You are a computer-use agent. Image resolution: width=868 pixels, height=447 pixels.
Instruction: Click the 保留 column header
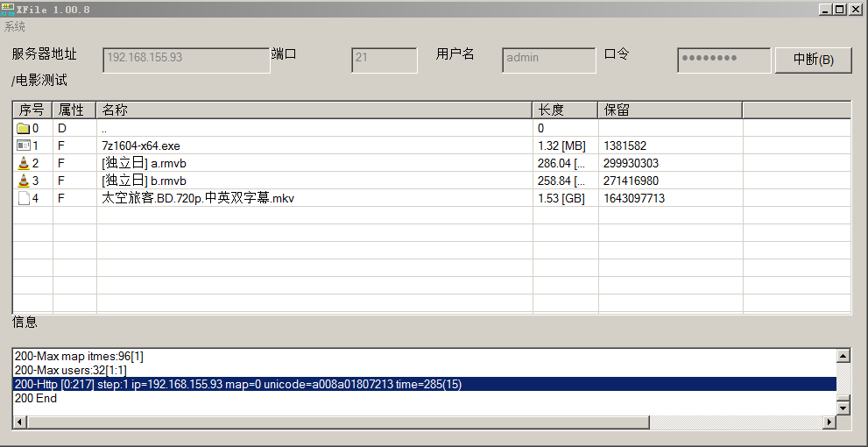[670, 110]
